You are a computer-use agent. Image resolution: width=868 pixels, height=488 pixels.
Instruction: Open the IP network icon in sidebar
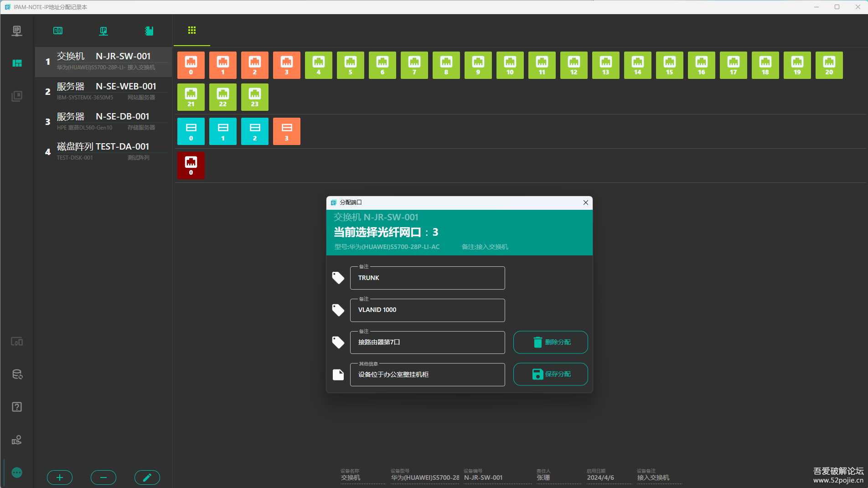tap(17, 31)
